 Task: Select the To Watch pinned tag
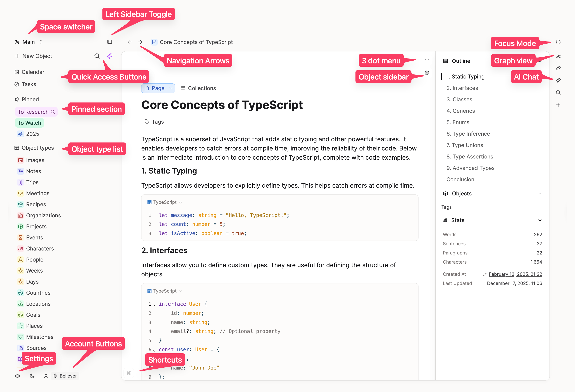tap(29, 123)
